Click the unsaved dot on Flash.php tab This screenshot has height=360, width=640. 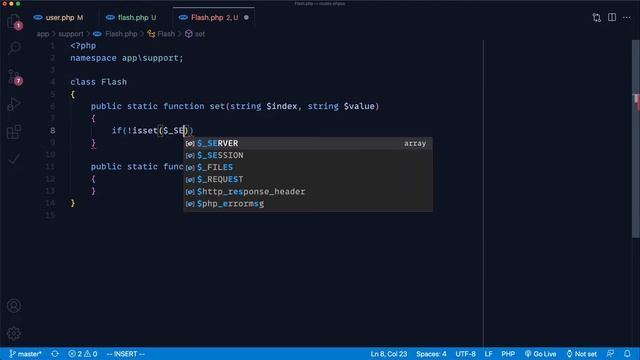246,18
